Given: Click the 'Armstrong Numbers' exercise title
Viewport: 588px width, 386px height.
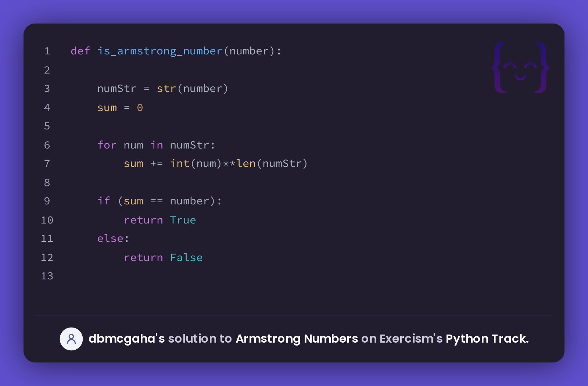Looking at the screenshot, I should (297, 339).
